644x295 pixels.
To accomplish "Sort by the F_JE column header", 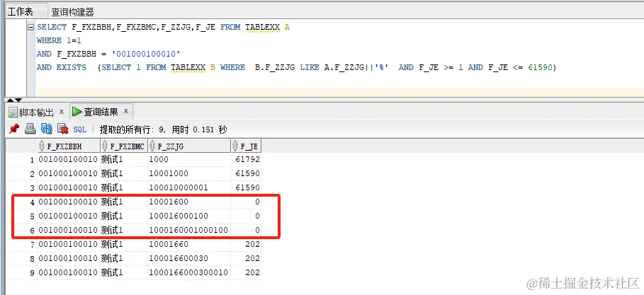I will 246,146.
